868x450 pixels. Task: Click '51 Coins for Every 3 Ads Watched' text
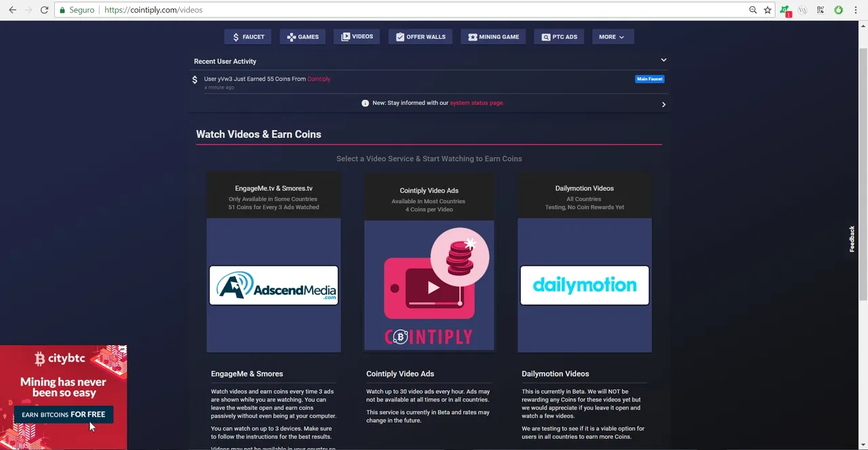(x=274, y=207)
